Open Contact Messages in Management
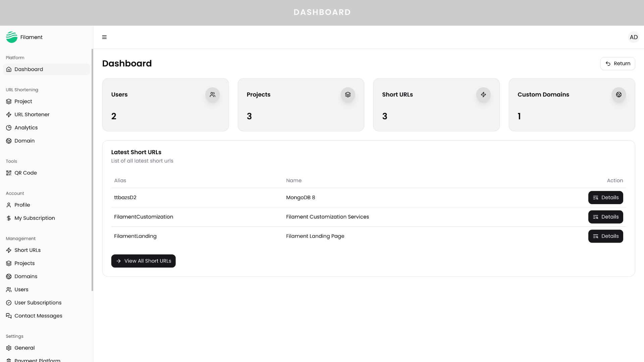Viewport: 644px width, 362px height. coord(38,316)
